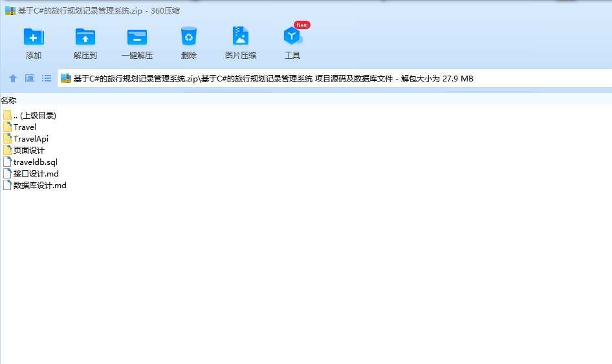Click the 360压缩 app icon in title bar
This screenshot has height=364, width=612.
pos(10,10)
